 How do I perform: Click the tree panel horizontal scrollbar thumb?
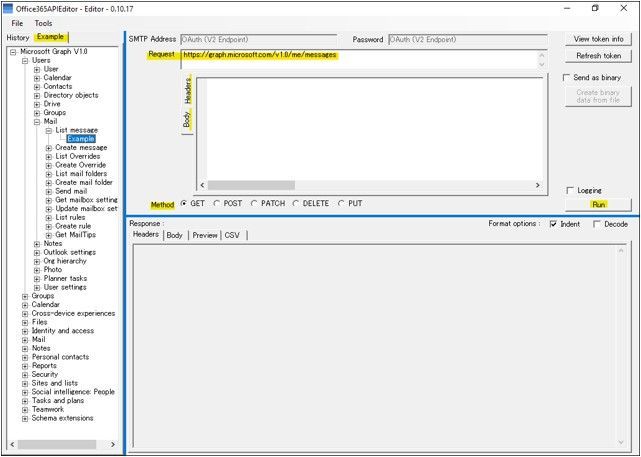(56, 444)
